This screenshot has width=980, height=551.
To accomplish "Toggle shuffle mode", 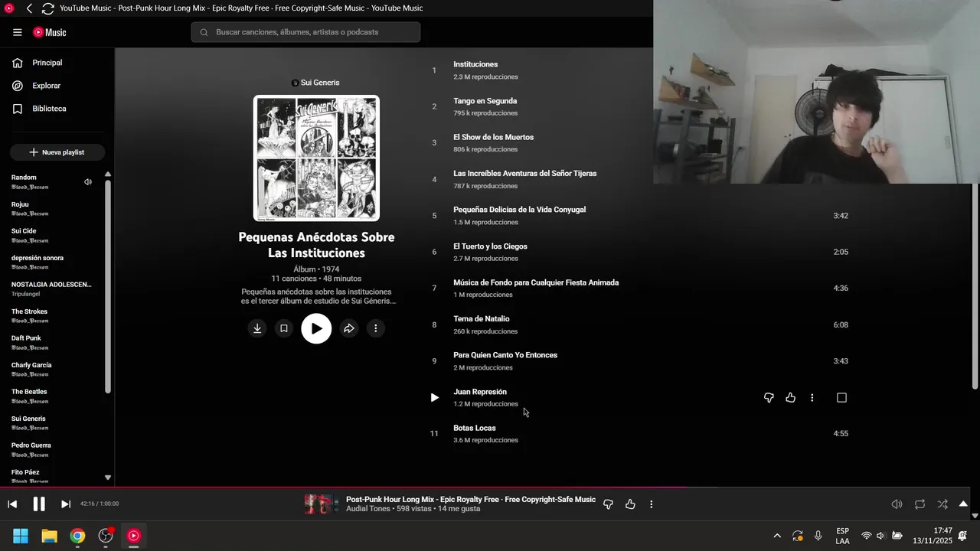I will (942, 504).
